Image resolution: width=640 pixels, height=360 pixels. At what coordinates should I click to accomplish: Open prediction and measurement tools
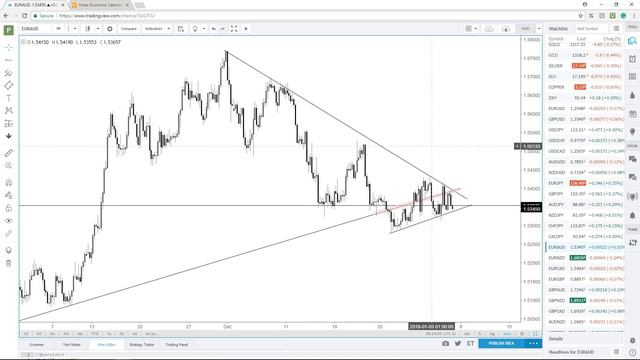9,123
